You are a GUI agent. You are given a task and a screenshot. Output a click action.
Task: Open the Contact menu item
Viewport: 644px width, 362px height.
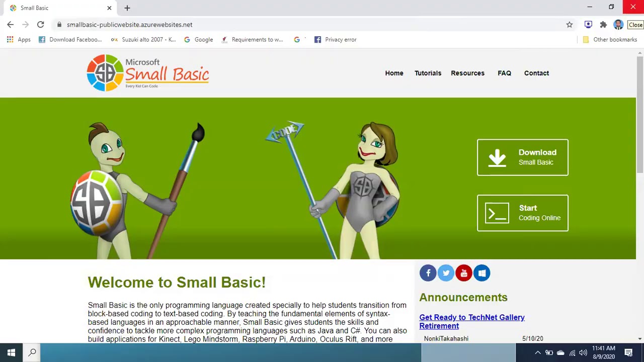point(536,73)
